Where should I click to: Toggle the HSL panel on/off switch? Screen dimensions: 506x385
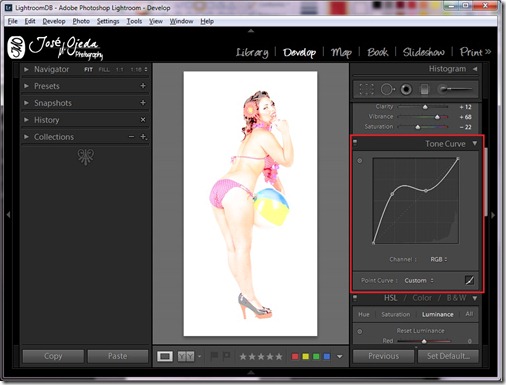[x=355, y=297]
